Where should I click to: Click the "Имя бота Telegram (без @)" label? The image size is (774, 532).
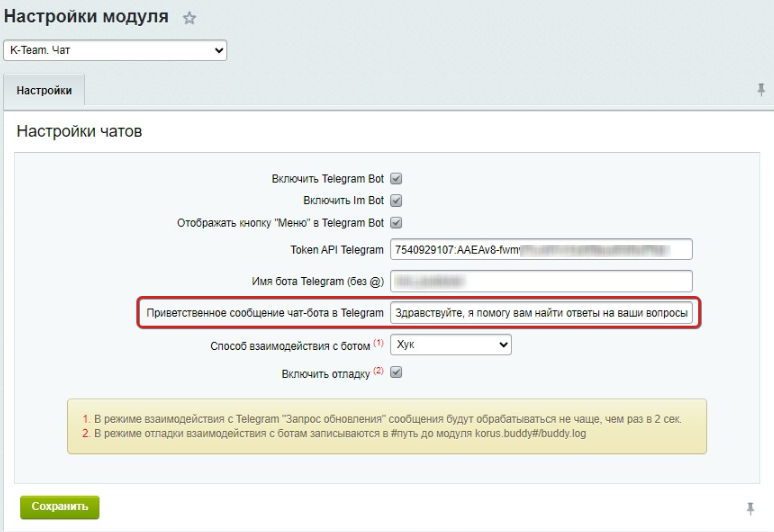pos(317,281)
